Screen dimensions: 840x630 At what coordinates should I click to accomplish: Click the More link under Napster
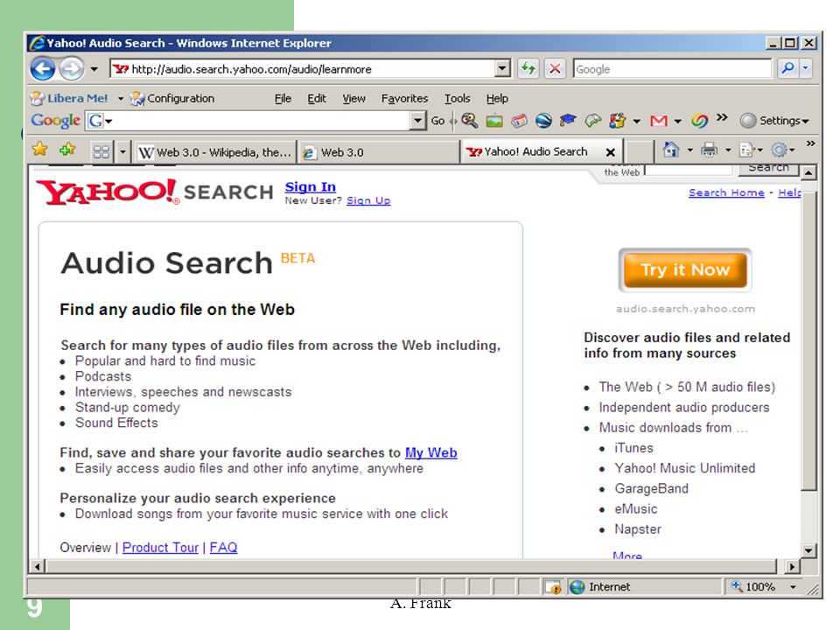click(627, 556)
